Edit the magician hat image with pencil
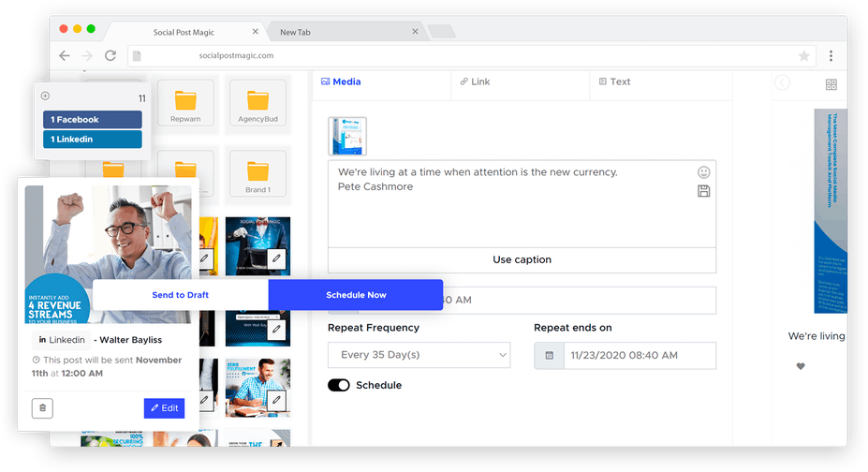The height and width of the screenshot is (472, 868). point(276,258)
